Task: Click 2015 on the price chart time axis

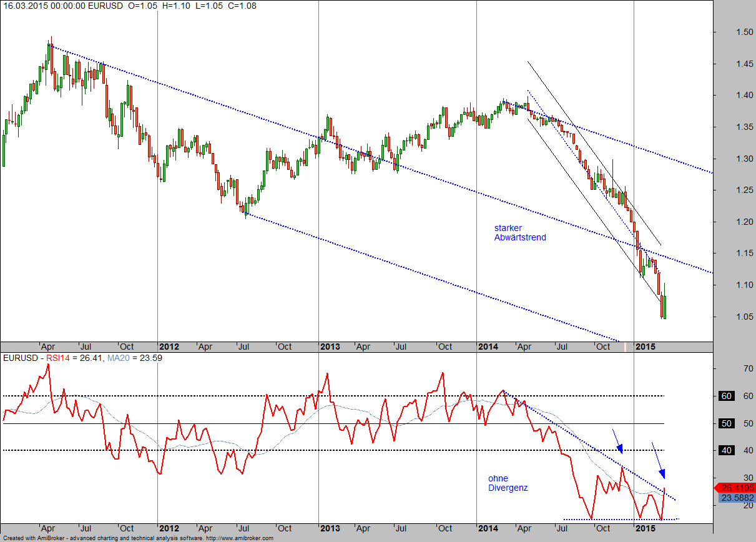Action: coord(646,347)
